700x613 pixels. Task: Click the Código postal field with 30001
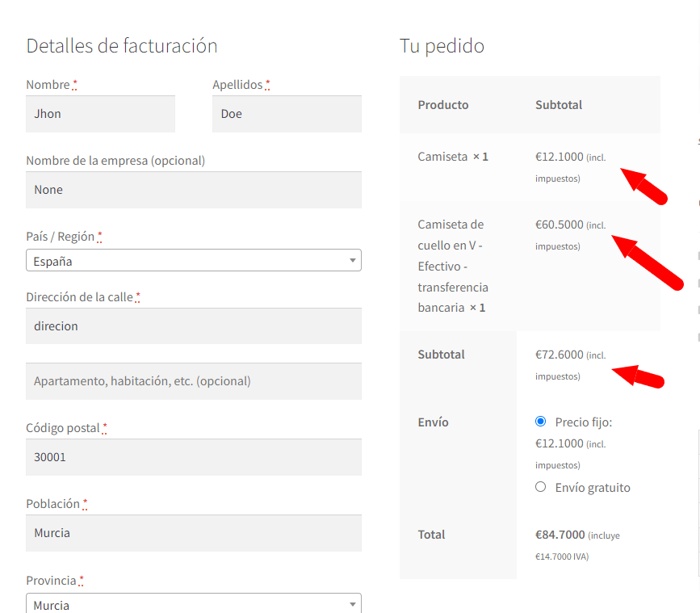pos(194,457)
